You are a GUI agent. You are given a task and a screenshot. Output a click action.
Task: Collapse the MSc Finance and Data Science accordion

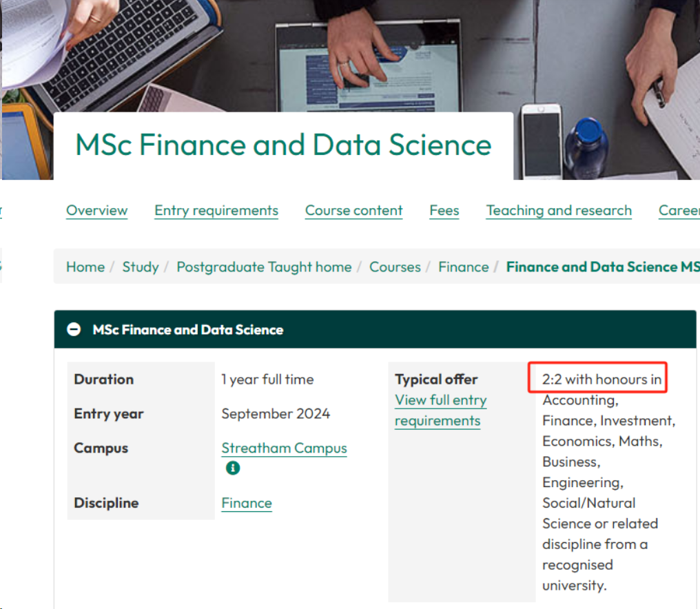coord(74,330)
